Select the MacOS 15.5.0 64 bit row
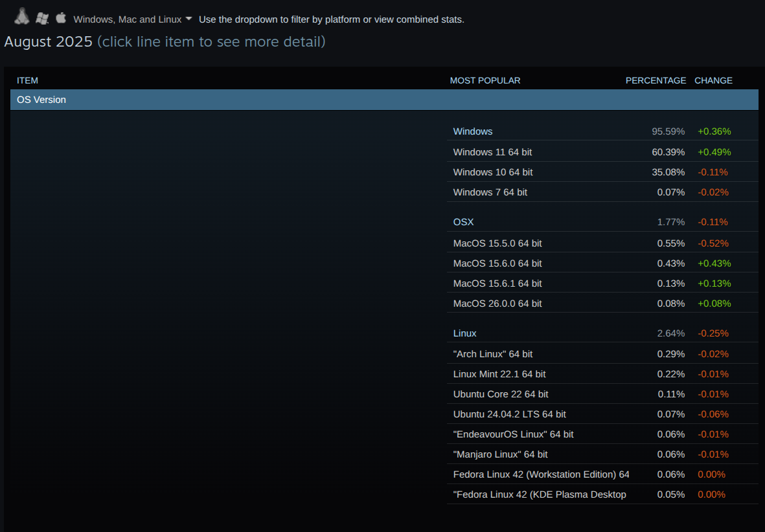This screenshot has height=532, width=765. [x=602, y=242]
